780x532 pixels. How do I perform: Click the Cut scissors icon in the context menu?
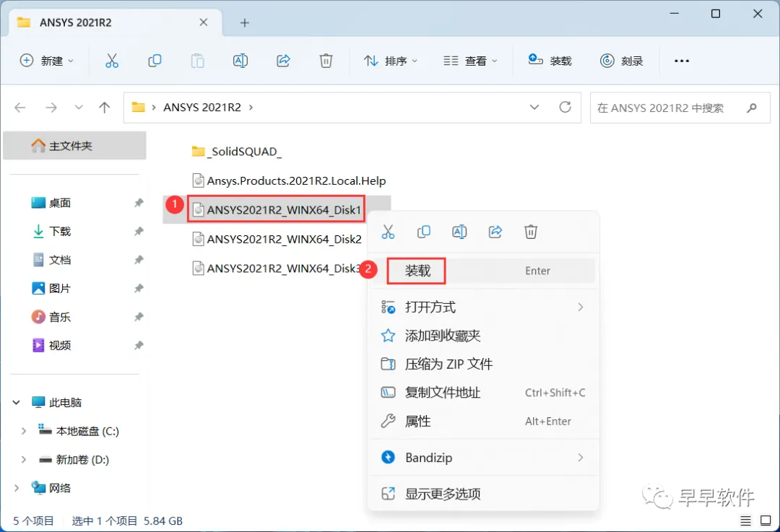tap(388, 232)
